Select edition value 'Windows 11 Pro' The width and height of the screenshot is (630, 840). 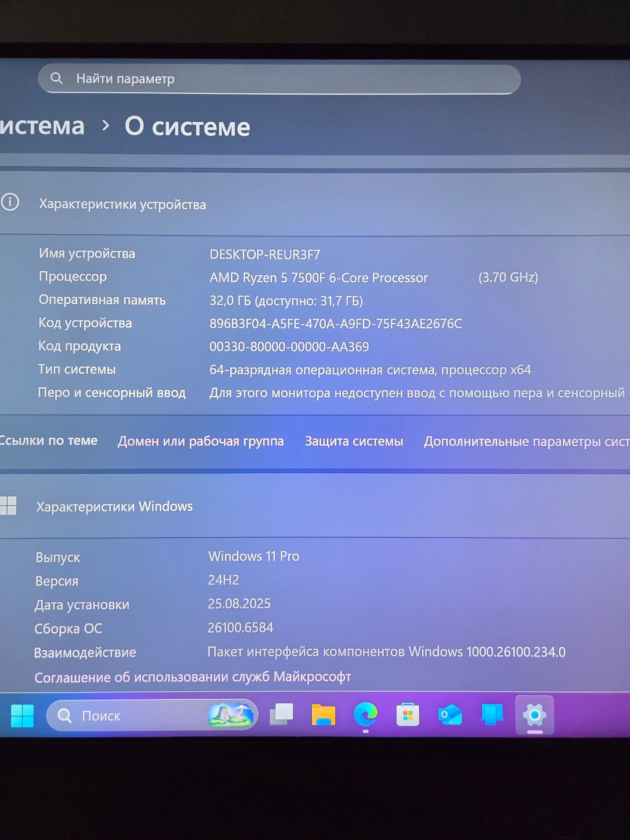254,556
